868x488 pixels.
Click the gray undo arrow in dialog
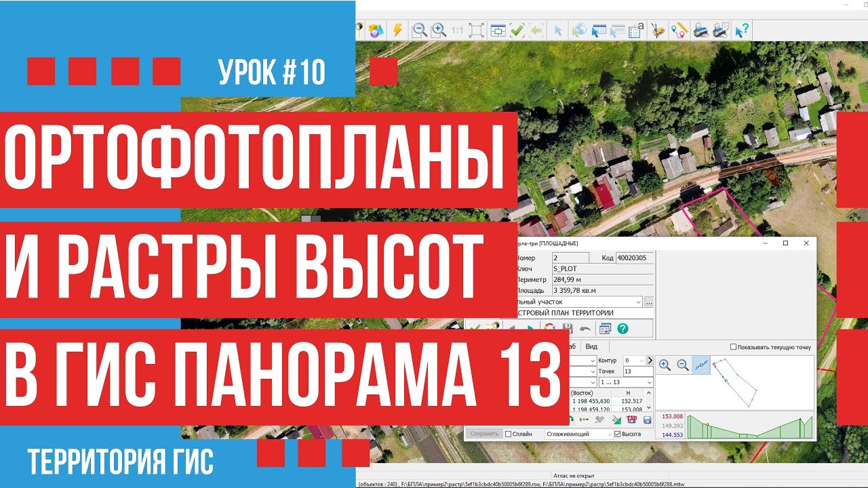click(585, 328)
